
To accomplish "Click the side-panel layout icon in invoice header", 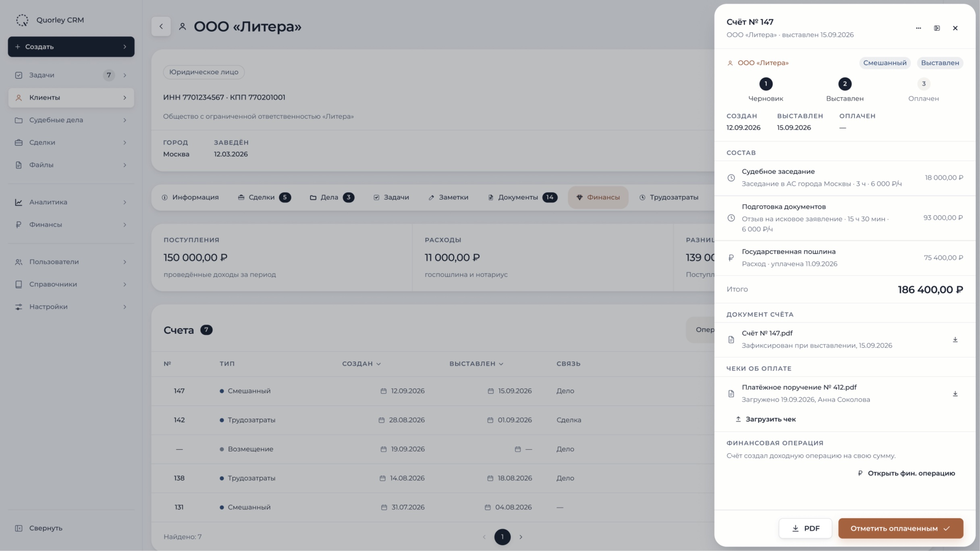I will pos(937,28).
